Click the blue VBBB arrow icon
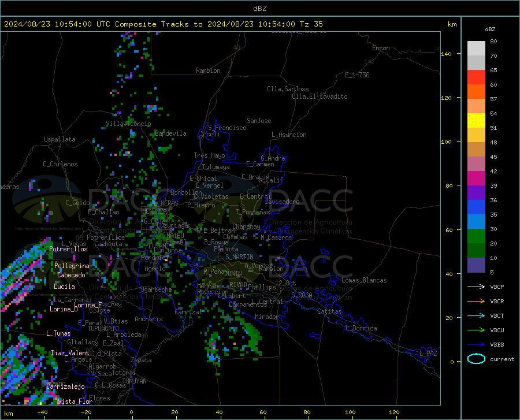The image size is (520, 420). [476, 345]
